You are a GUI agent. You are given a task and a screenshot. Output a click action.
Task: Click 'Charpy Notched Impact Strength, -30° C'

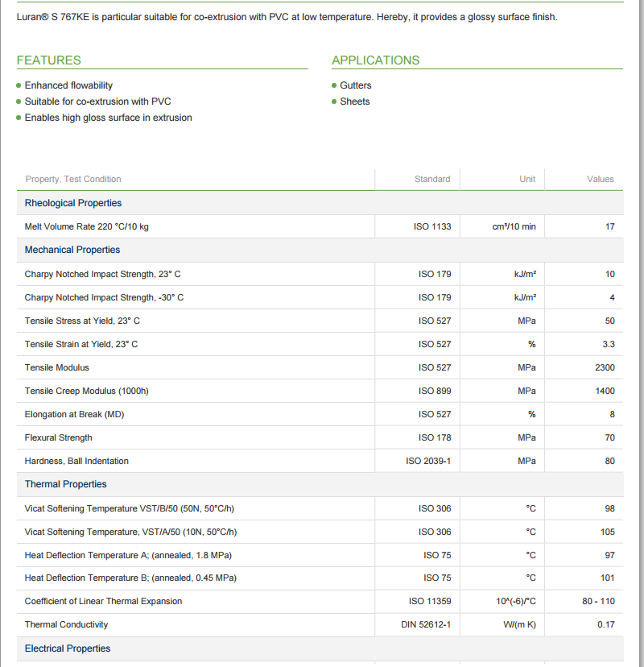[104, 298]
